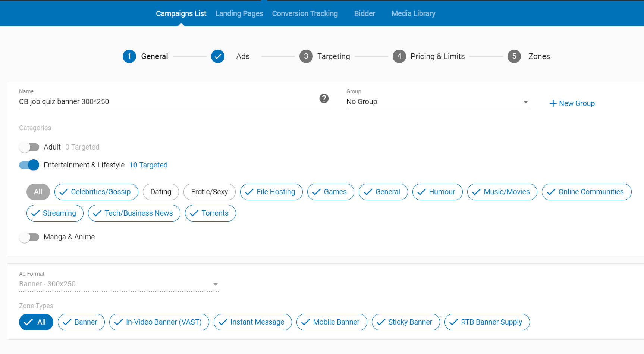This screenshot has height=354, width=644.
Task: Click the 10 Targeted link
Action: 148,165
